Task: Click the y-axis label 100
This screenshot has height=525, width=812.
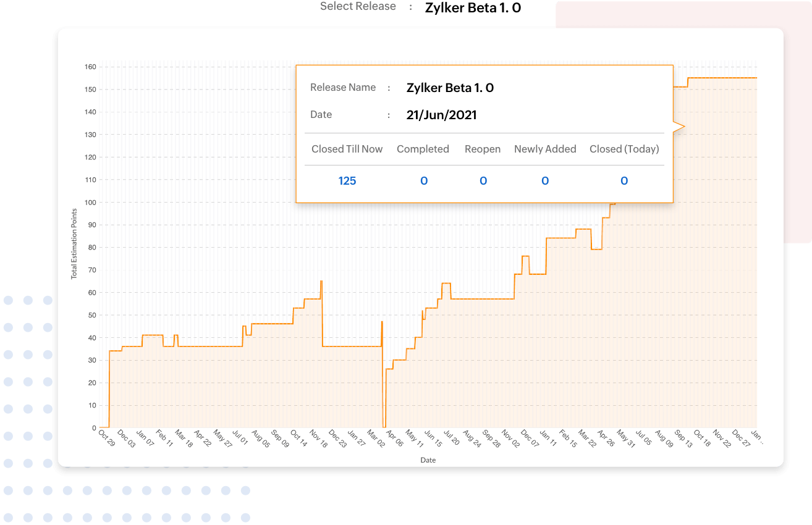Action: (x=91, y=202)
